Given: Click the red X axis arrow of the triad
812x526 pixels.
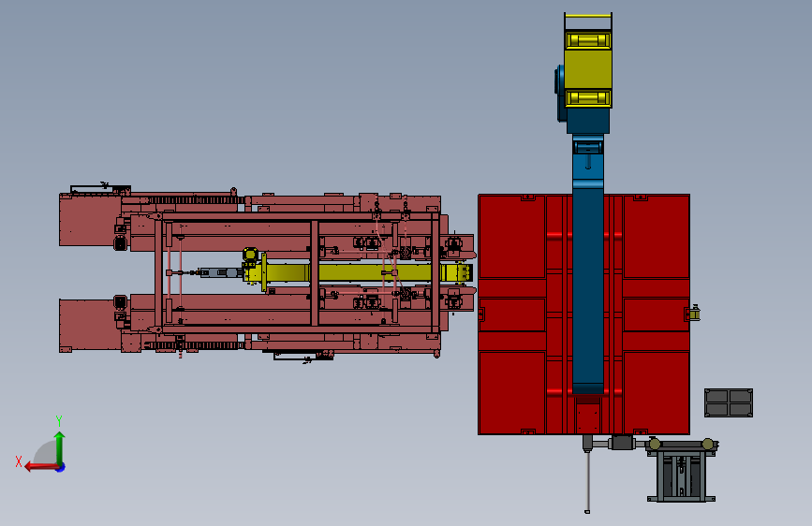Looking at the screenshot, I should pos(40,467).
